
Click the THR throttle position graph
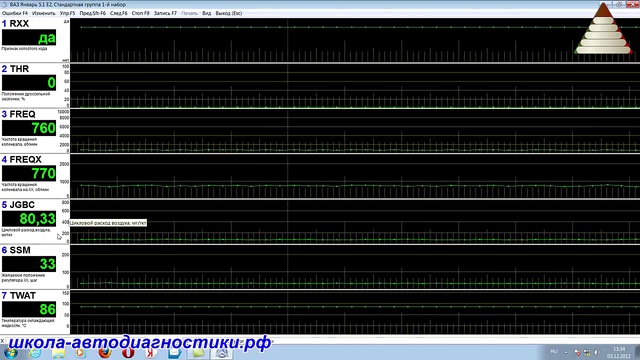click(x=355, y=86)
